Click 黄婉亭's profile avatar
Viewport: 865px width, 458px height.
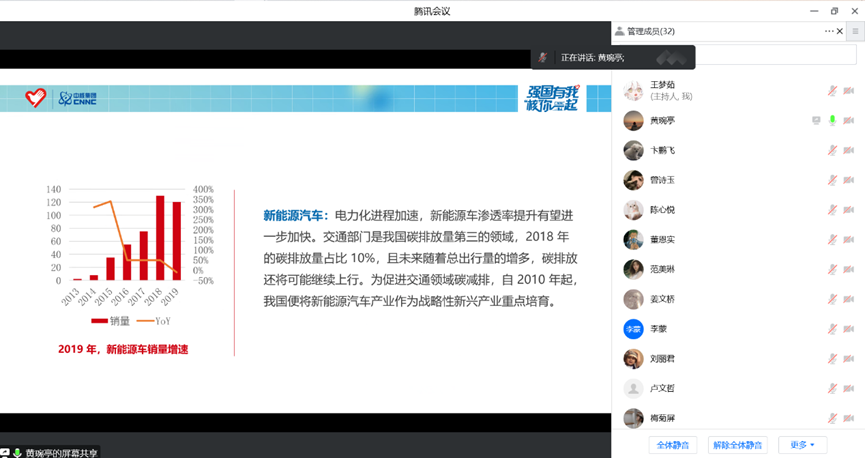pyautogui.click(x=633, y=121)
